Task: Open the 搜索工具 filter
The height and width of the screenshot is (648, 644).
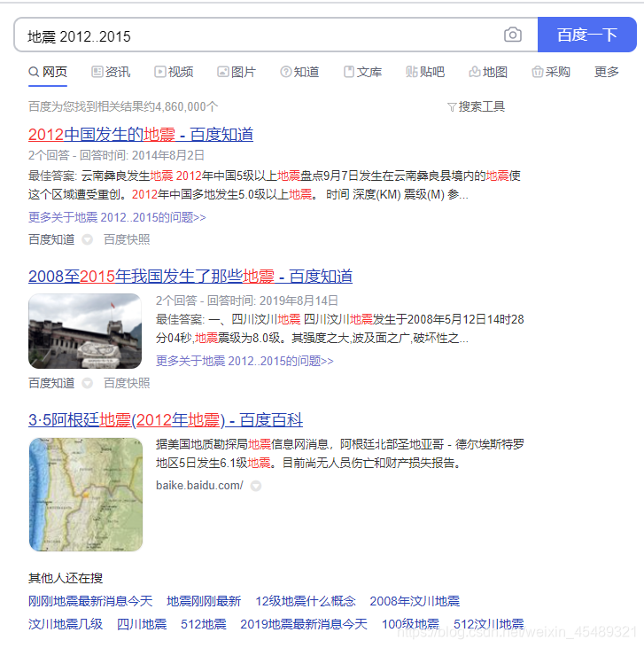Action: 477,106
